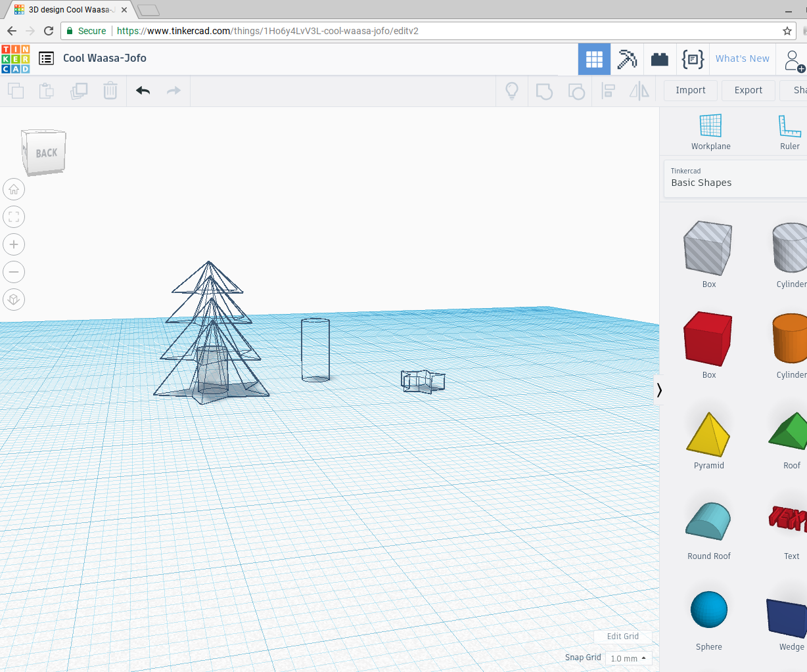Select the small star shape on workplane
The width and height of the screenshot is (807, 672).
click(423, 381)
